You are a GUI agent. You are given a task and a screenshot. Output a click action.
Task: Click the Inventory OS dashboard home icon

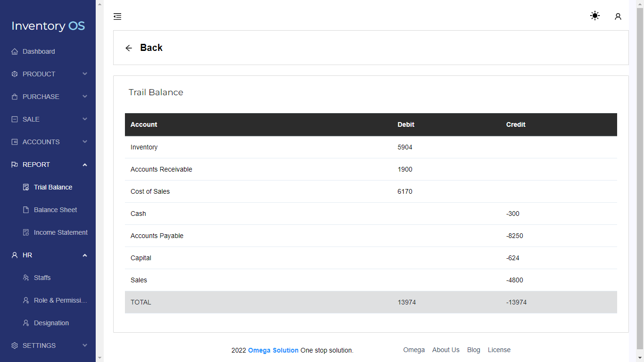(x=14, y=51)
